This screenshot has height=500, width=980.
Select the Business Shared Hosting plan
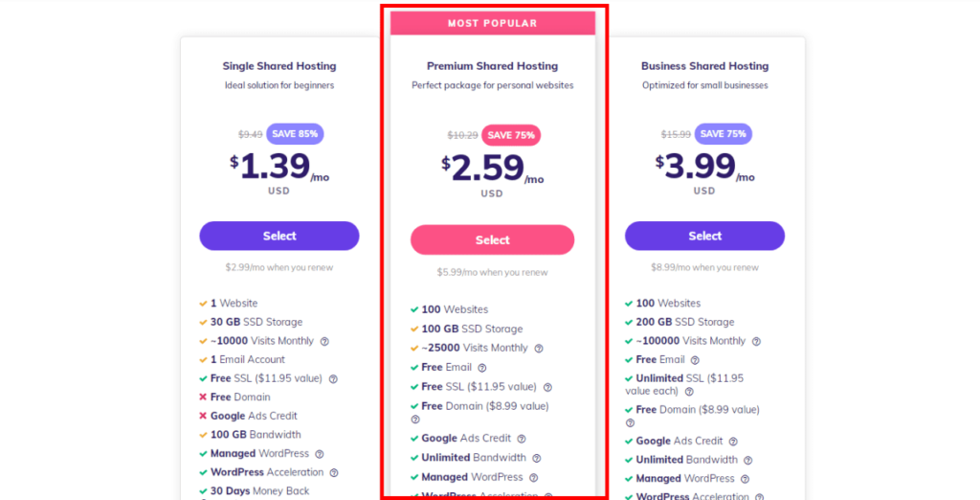[705, 236]
